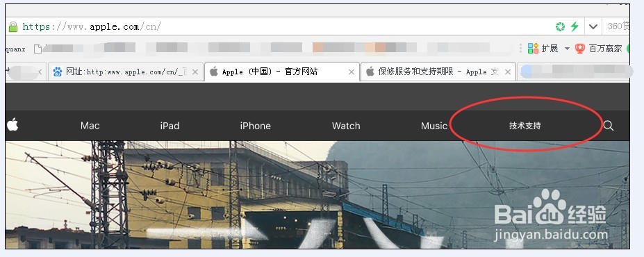Open the iPhone navigation link
This screenshot has width=644, height=257.
[255, 126]
